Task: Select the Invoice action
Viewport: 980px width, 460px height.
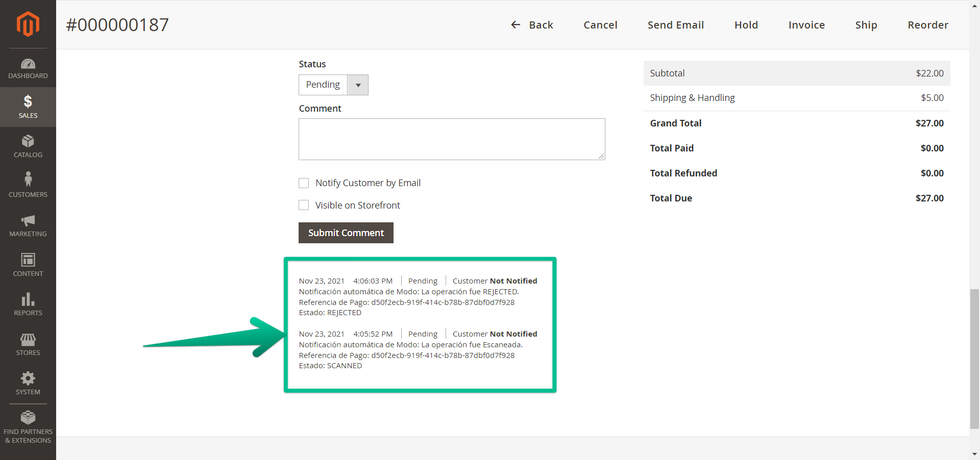Action: coord(806,25)
